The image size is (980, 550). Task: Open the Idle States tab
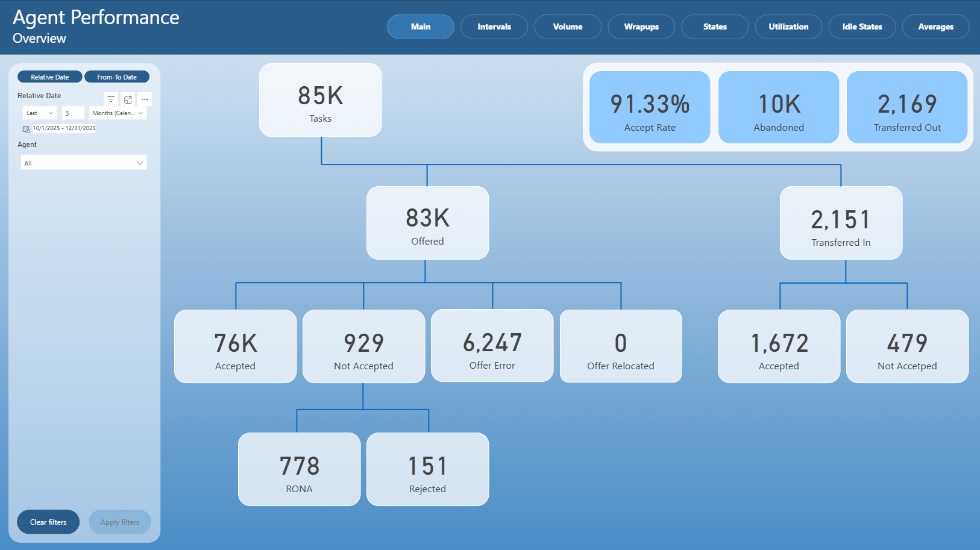[x=862, y=27]
